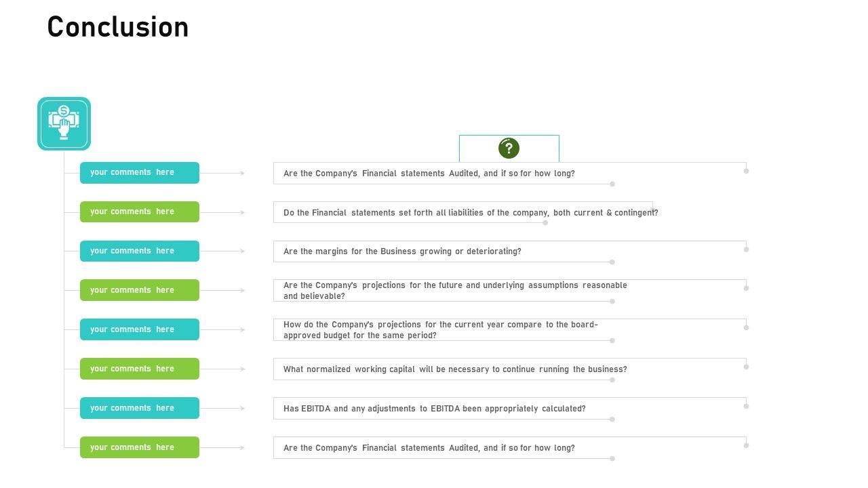Select the top 'Financial statements Audited' question text

pos(429,174)
